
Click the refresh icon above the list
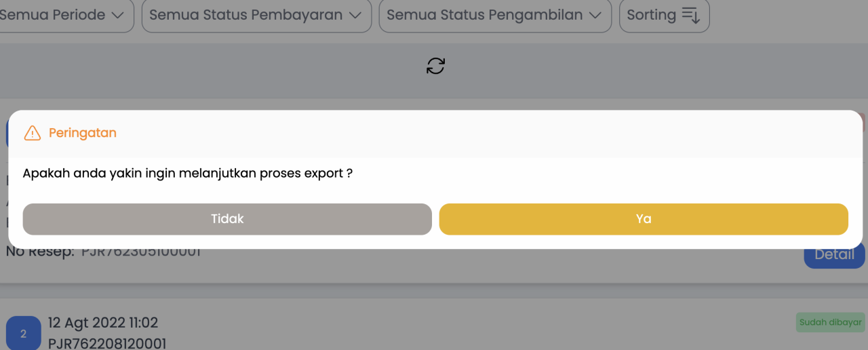click(435, 66)
